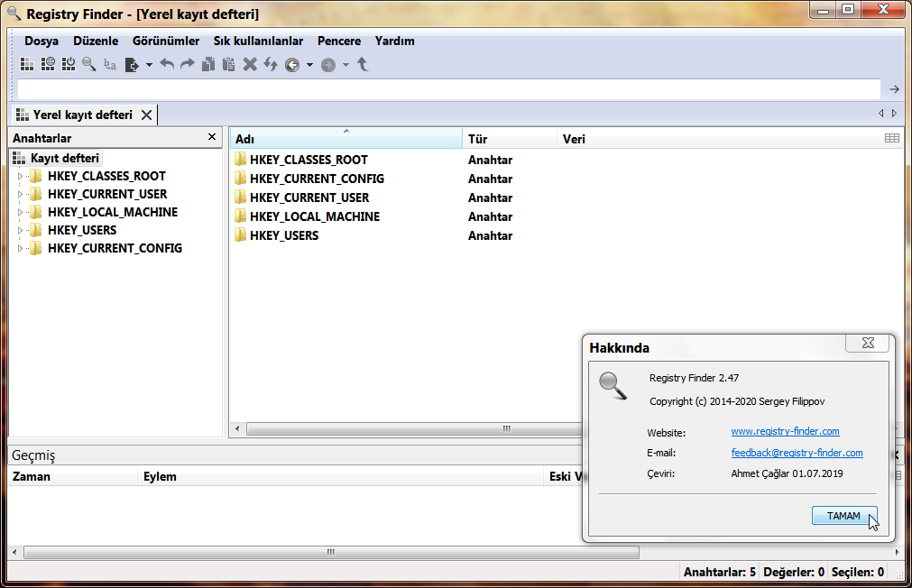This screenshot has height=588, width=912.
Task: Click Seçilen: 0 in status bar
Action: [858, 572]
